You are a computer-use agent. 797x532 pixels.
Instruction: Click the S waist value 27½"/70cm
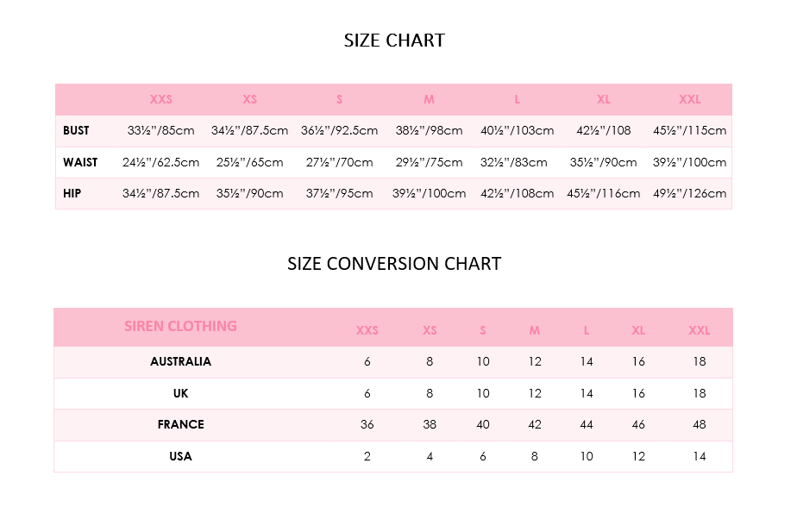tap(339, 162)
